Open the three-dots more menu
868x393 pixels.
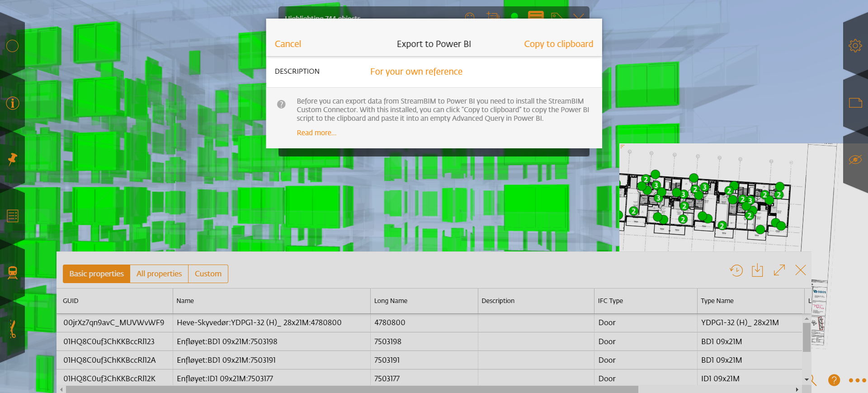point(857,380)
